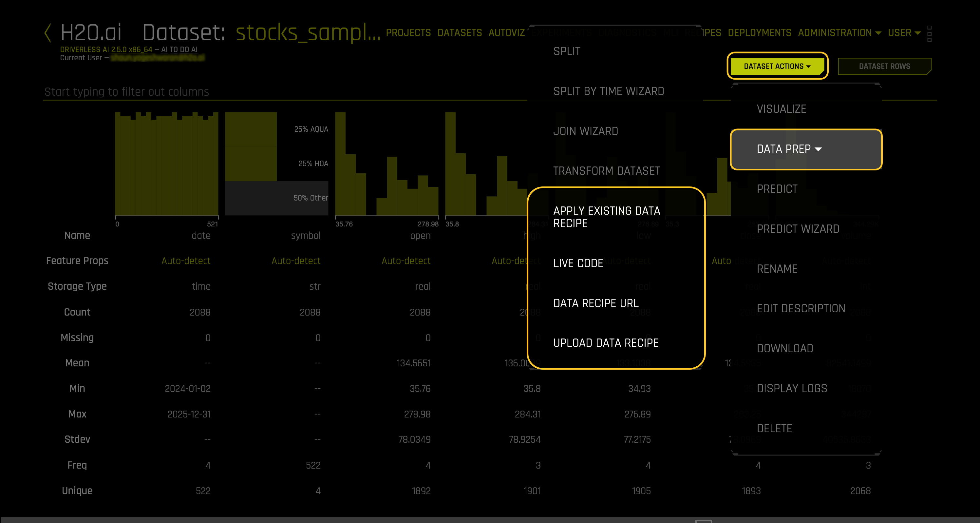Go to the Projects tab
The image size is (980, 523).
[408, 33]
